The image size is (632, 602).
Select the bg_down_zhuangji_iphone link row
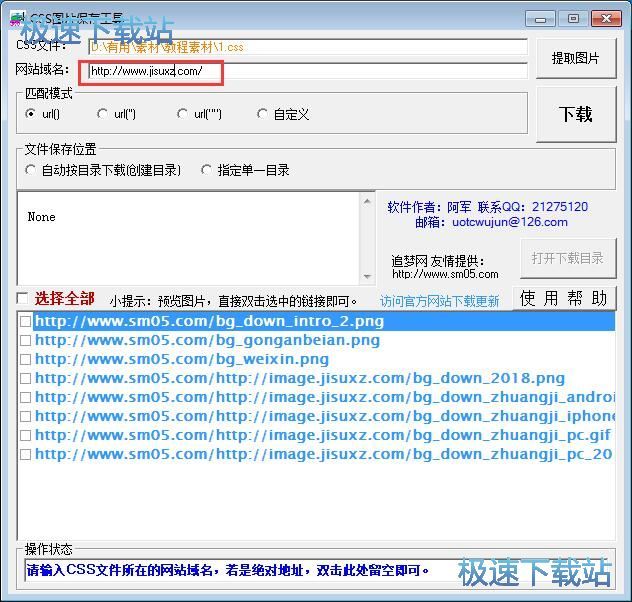coord(324,416)
